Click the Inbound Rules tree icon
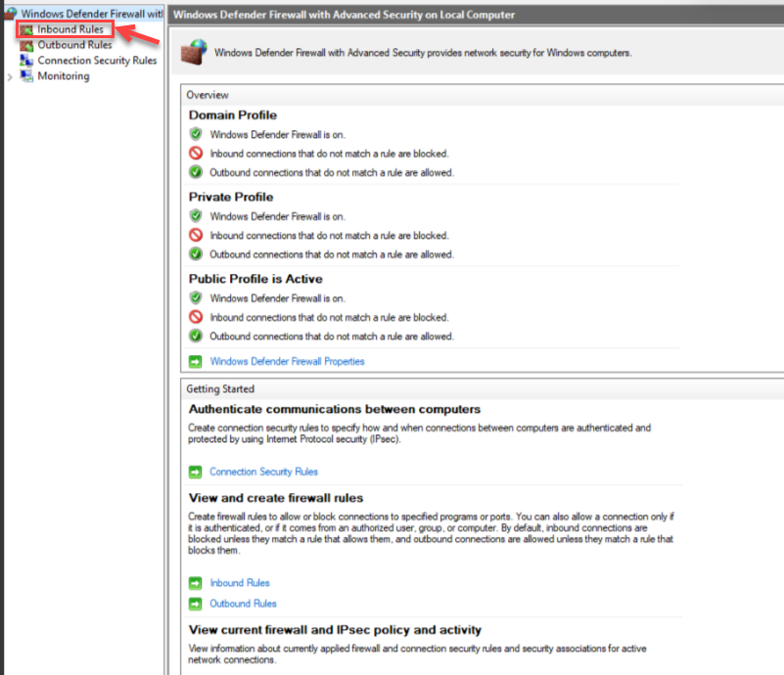Screen dimensions: 784x675 click(26, 30)
